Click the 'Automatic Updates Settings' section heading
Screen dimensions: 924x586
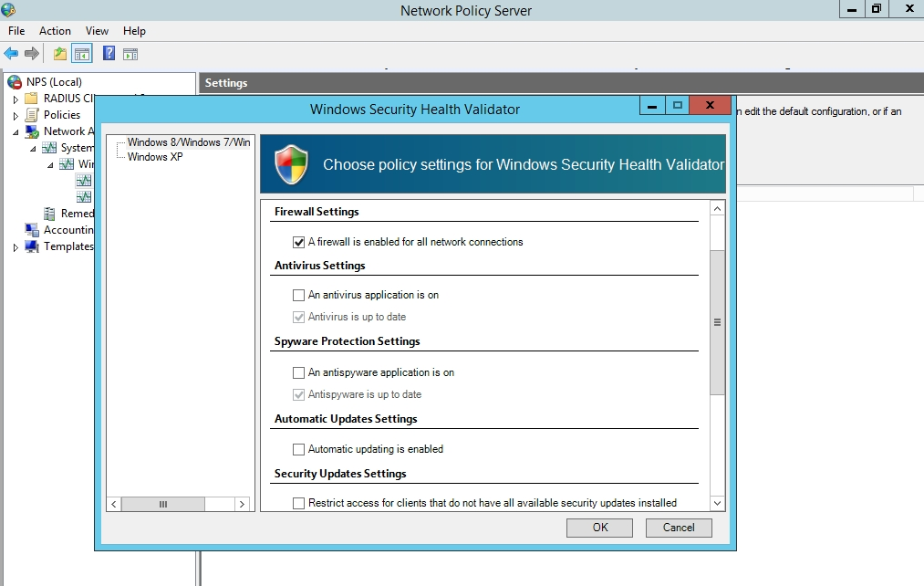(346, 419)
